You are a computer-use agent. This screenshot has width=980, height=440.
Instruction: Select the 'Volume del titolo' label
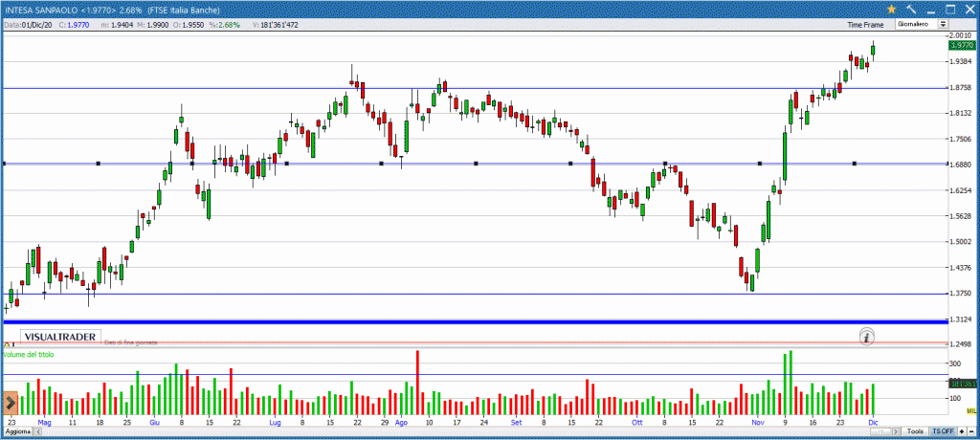(28, 354)
